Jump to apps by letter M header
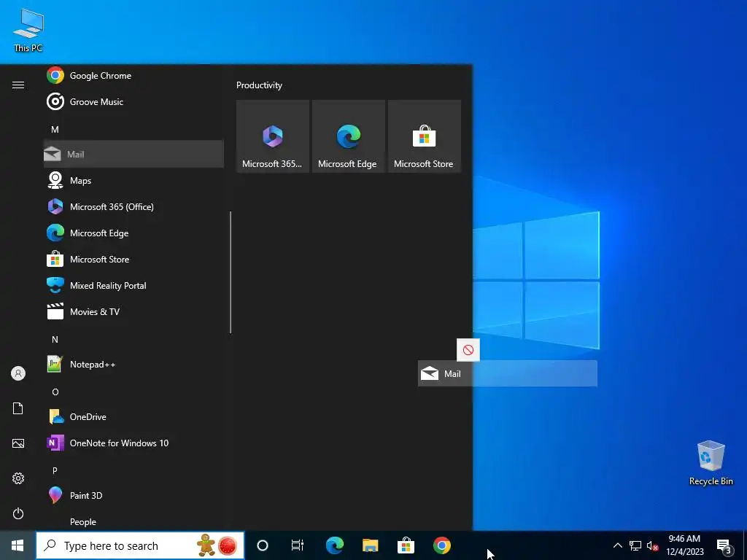 [x=55, y=129]
